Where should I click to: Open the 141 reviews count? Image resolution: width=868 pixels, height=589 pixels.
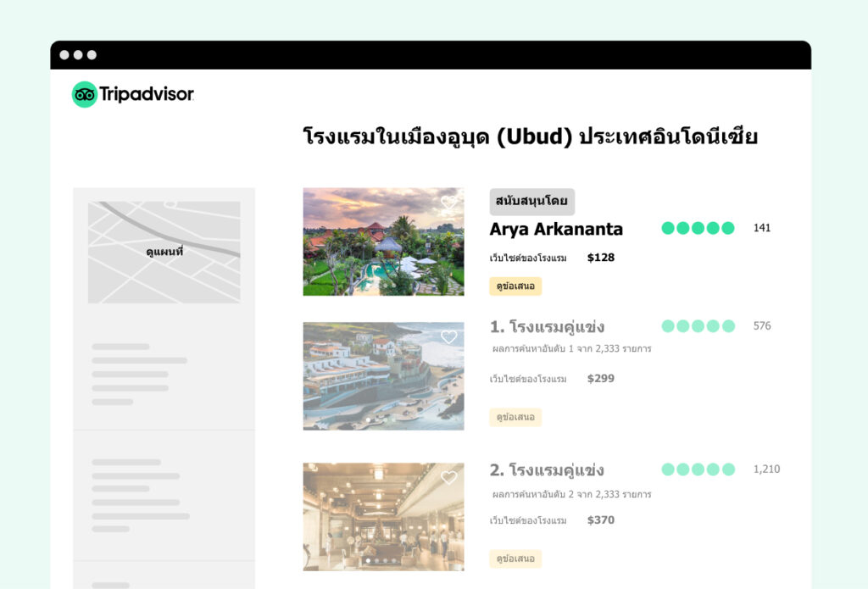762,228
